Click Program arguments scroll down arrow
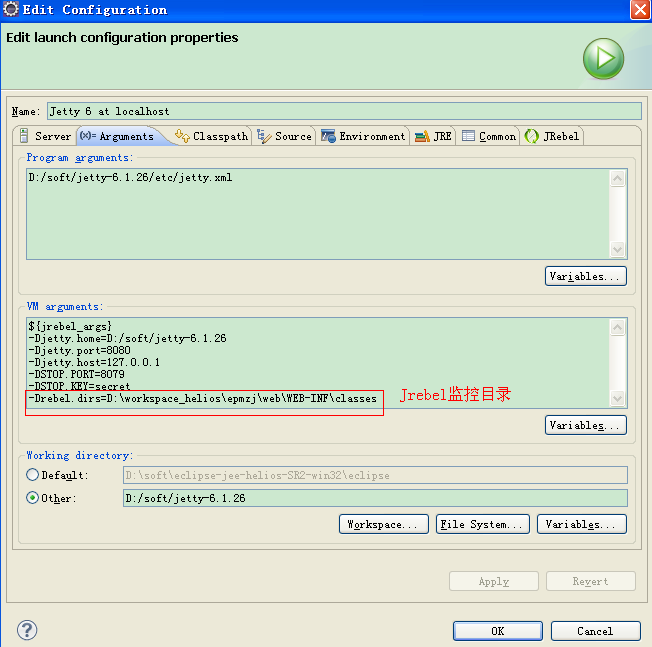Screen dimensions: 652x647 pyautogui.click(x=617, y=249)
